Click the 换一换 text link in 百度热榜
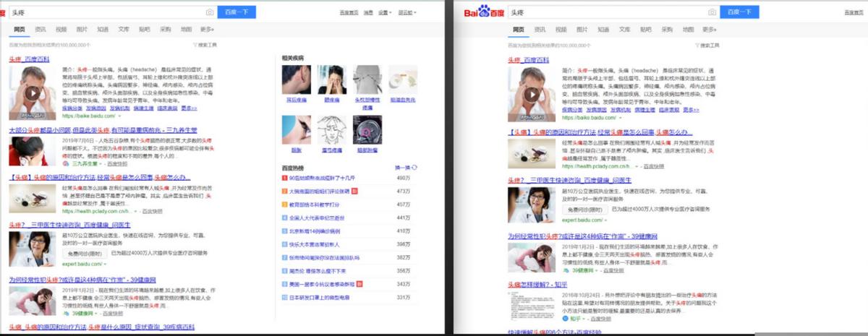 point(403,167)
